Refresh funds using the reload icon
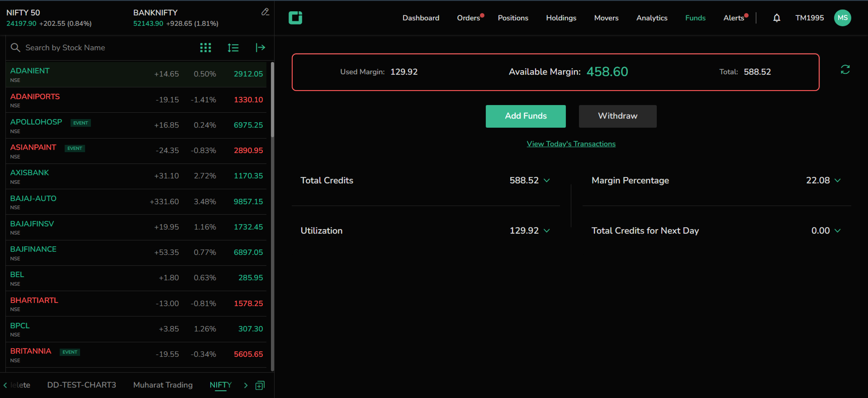 coord(845,70)
